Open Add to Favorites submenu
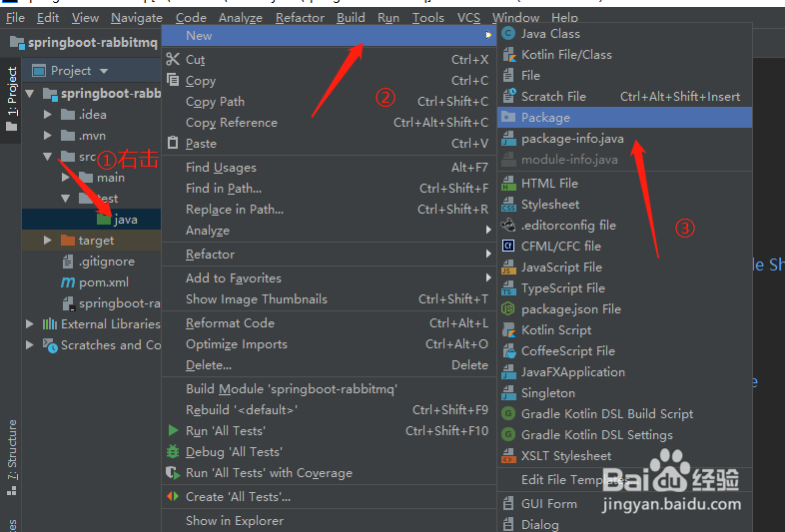The width and height of the screenshot is (785, 532). [329, 278]
